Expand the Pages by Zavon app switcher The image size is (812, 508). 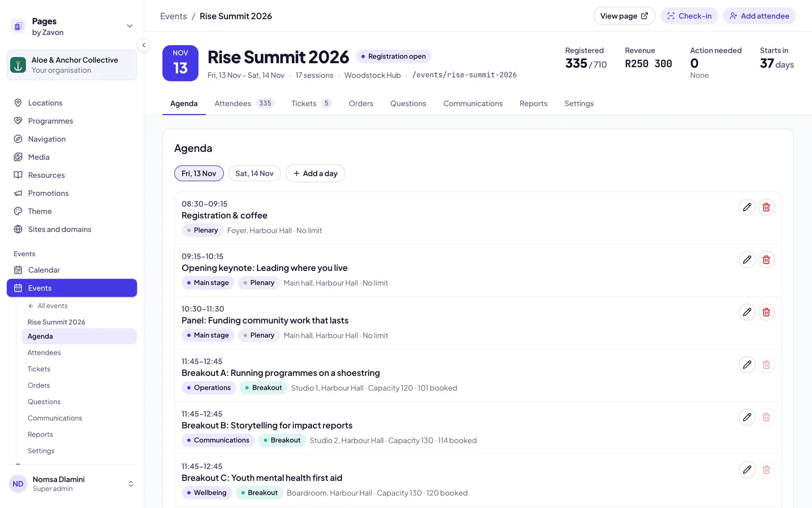(72, 27)
